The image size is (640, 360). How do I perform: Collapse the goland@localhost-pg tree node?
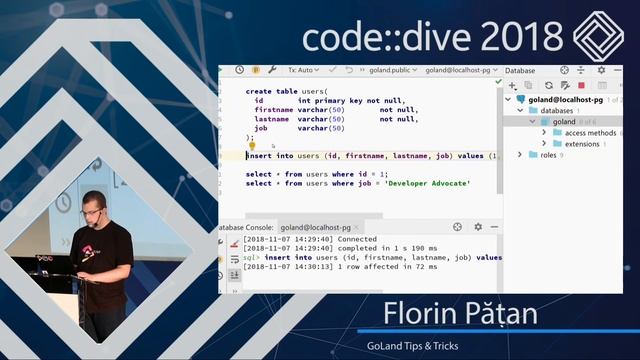click(508, 99)
